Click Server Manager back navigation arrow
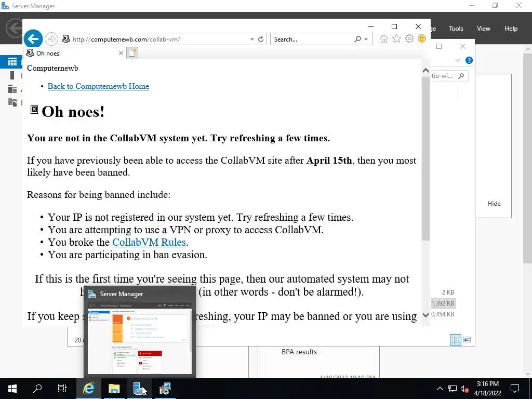The height and width of the screenshot is (399, 532). click(x=14, y=28)
